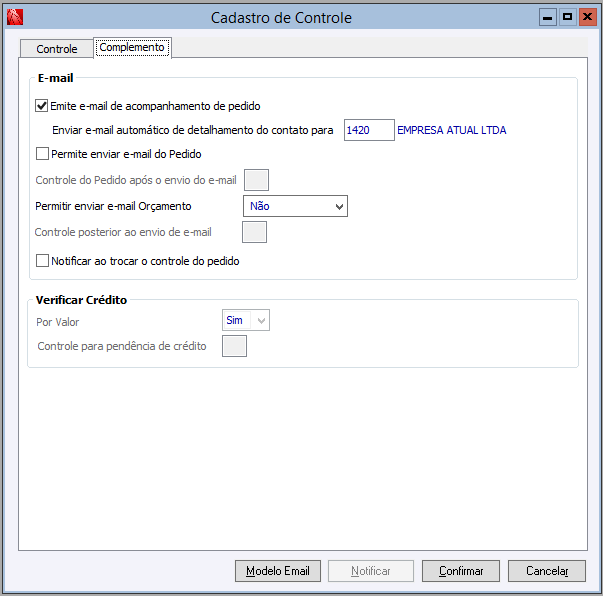The height and width of the screenshot is (596, 603).
Task: Select the Complemento tab
Action: [132, 47]
